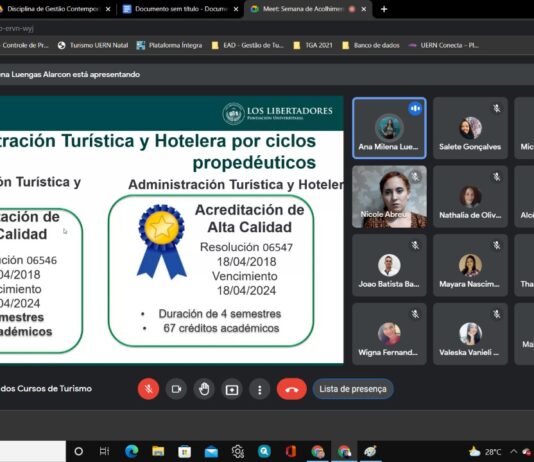The image size is (534, 462).
Task: Select Salete Gonçalves participant tile
Action: coord(470,128)
